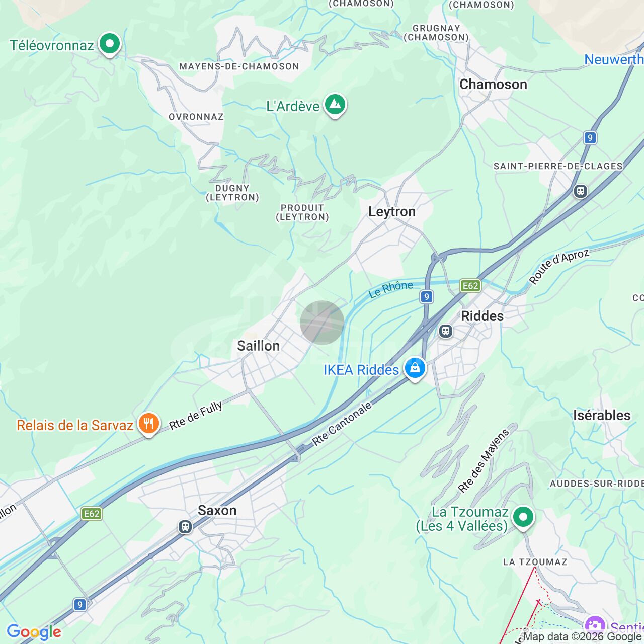This screenshot has width=644, height=644.
Task: Select the La Tzoumaz ski area marker
Action: [523, 517]
